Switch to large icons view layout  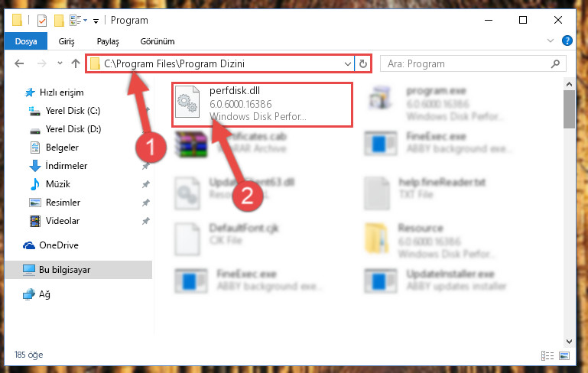[x=564, y=355]
